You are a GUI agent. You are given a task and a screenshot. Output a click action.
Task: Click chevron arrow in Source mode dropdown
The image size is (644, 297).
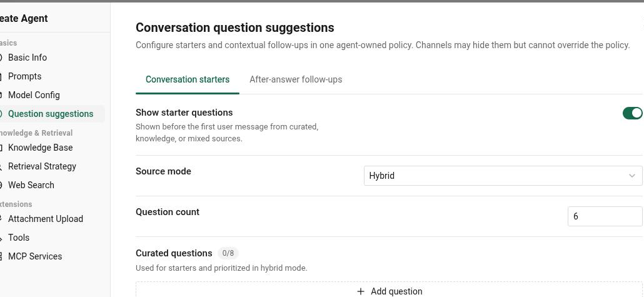[631, 176]
